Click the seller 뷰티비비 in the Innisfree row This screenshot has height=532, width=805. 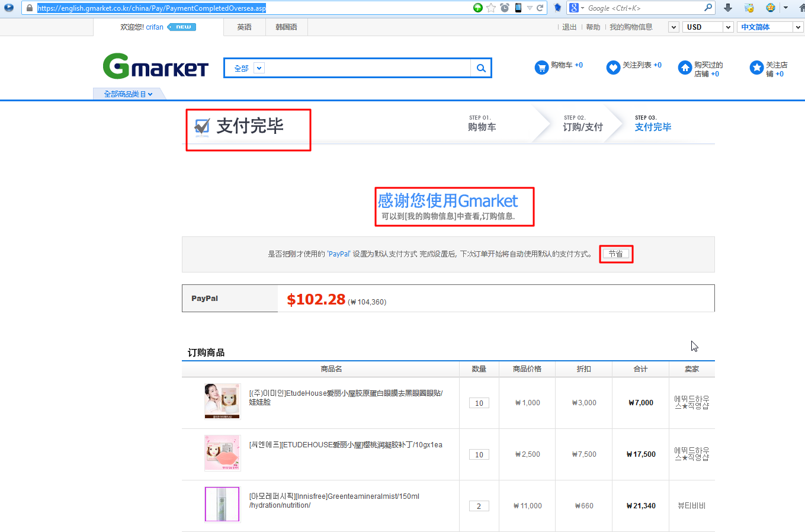click(x=692, y=506)
